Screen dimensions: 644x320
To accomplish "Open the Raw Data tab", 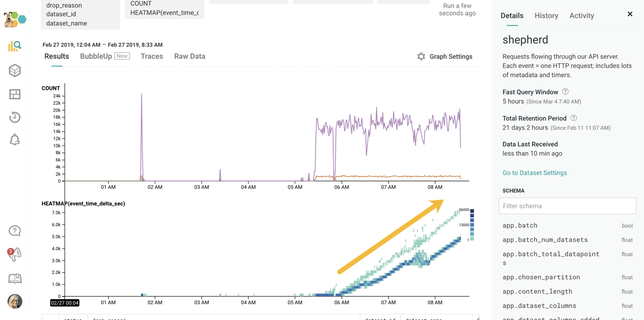I will coord(189,56).
